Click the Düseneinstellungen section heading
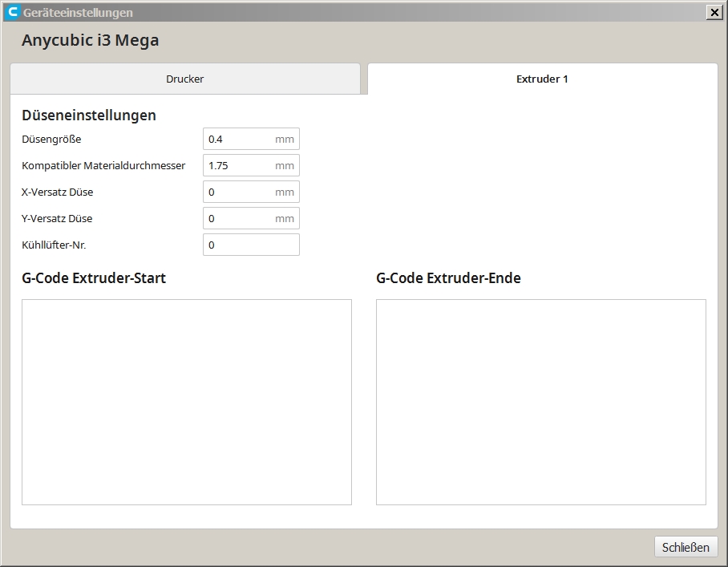 [x=89, y=115]
